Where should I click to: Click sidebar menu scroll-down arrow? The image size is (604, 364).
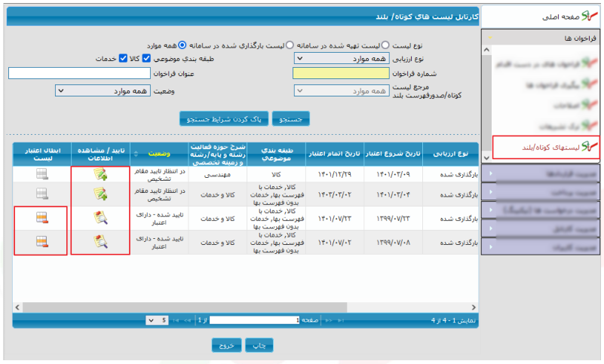tap(486, 158)
